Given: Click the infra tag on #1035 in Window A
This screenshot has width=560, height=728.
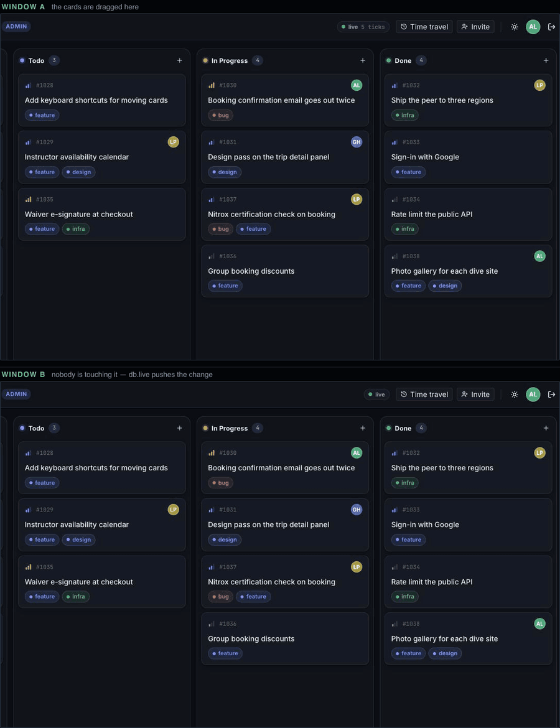Looking at the screenshot, I should coord(76,229).
